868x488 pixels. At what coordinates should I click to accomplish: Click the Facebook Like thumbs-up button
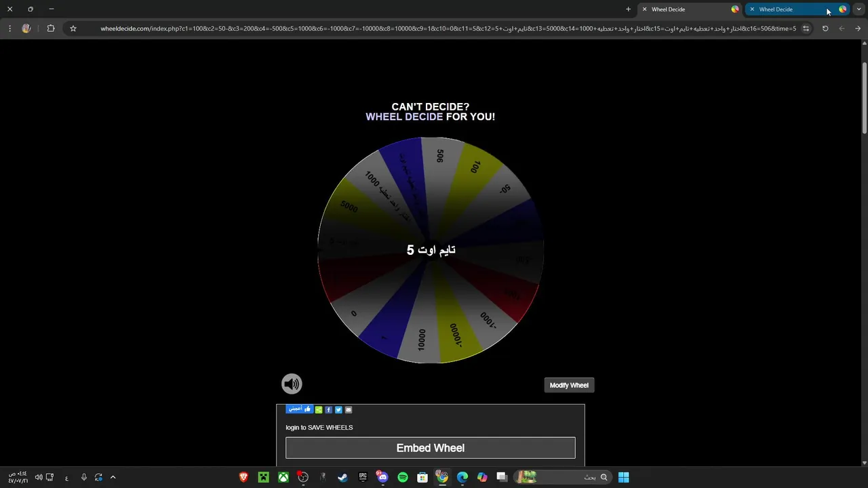(299, 409)
